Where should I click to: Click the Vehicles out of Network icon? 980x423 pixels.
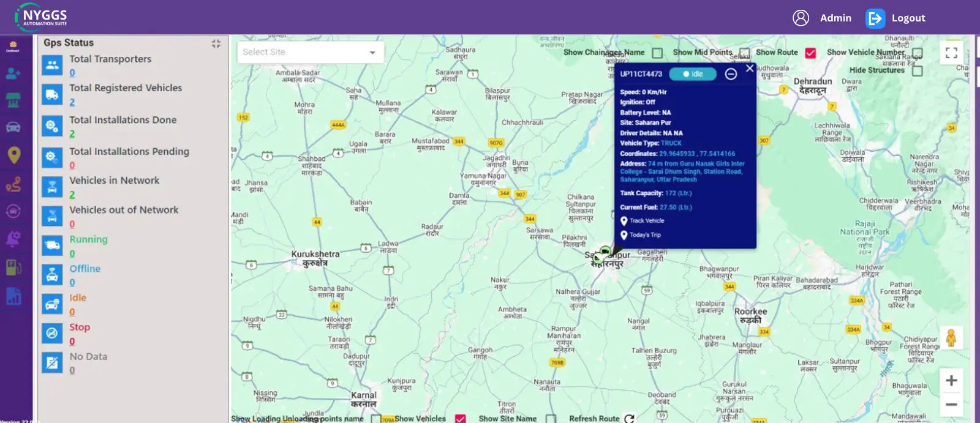coord(52,216)
